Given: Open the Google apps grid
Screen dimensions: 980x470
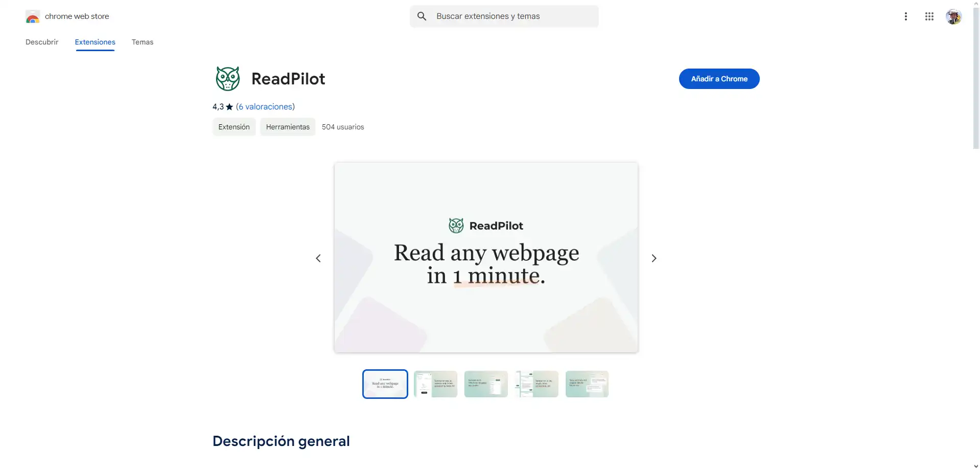Looking at the screenshot, I should click(929, 16).
